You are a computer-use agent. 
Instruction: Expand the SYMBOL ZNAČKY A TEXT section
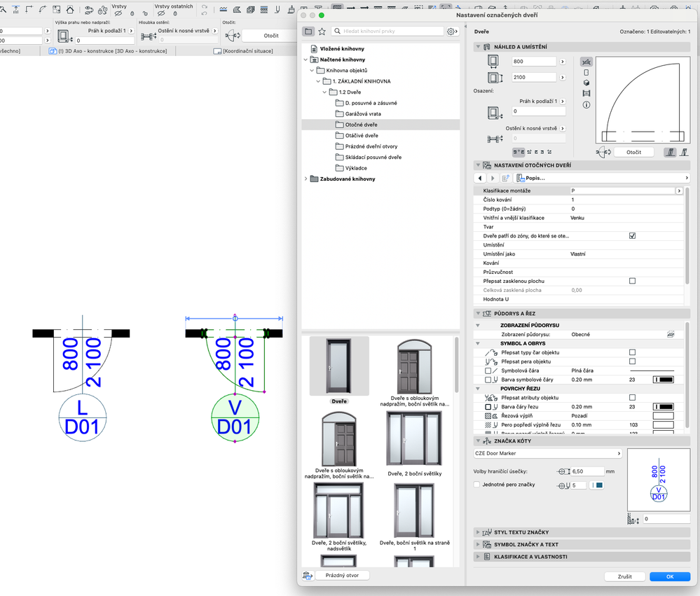pyautogui.click(x=478, y=544)
